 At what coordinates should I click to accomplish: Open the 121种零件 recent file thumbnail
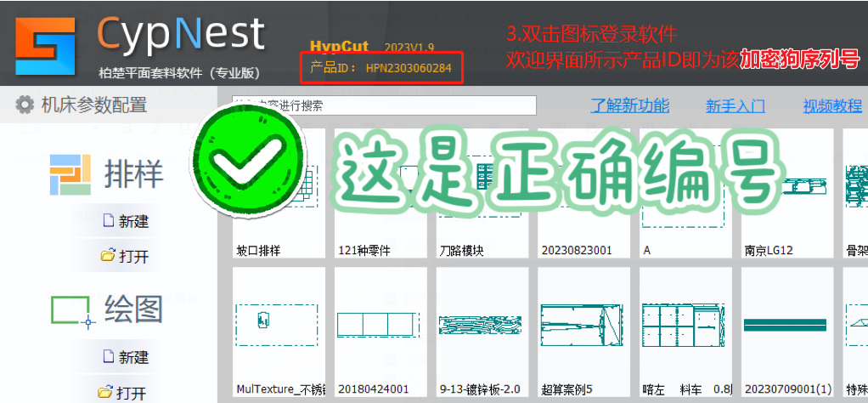click(x=380, y=193)
